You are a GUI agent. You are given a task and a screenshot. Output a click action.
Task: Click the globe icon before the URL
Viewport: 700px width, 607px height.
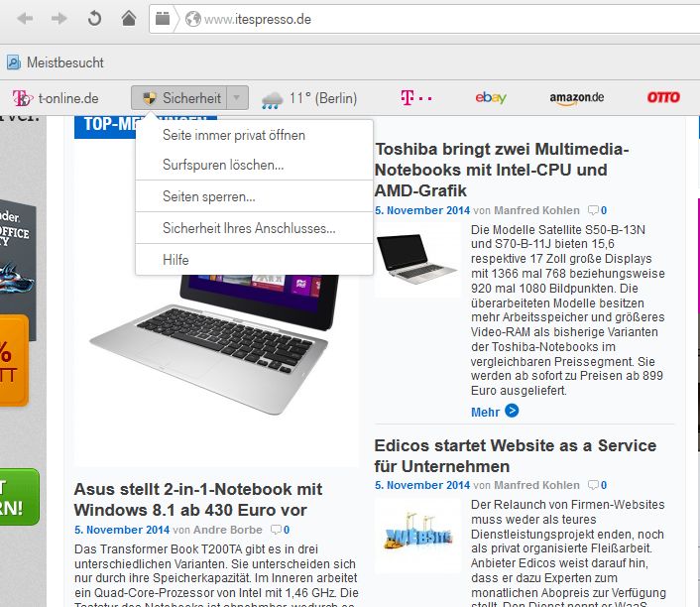(193, 19)
